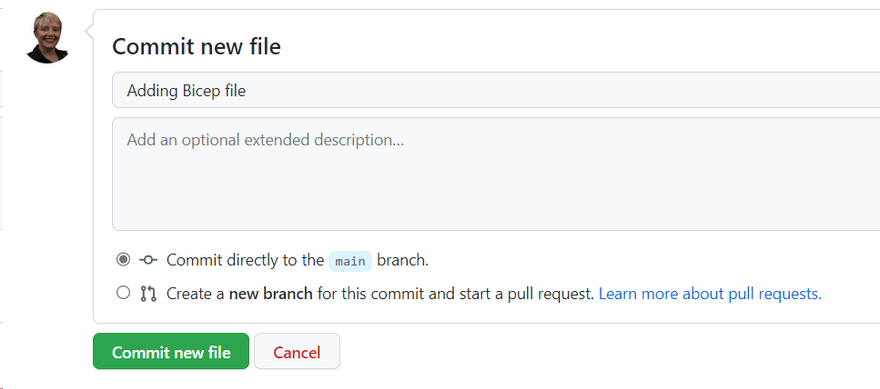Click the 'Commit new file' heading
Screen dimensions: 880x389
tap(196, 47)
